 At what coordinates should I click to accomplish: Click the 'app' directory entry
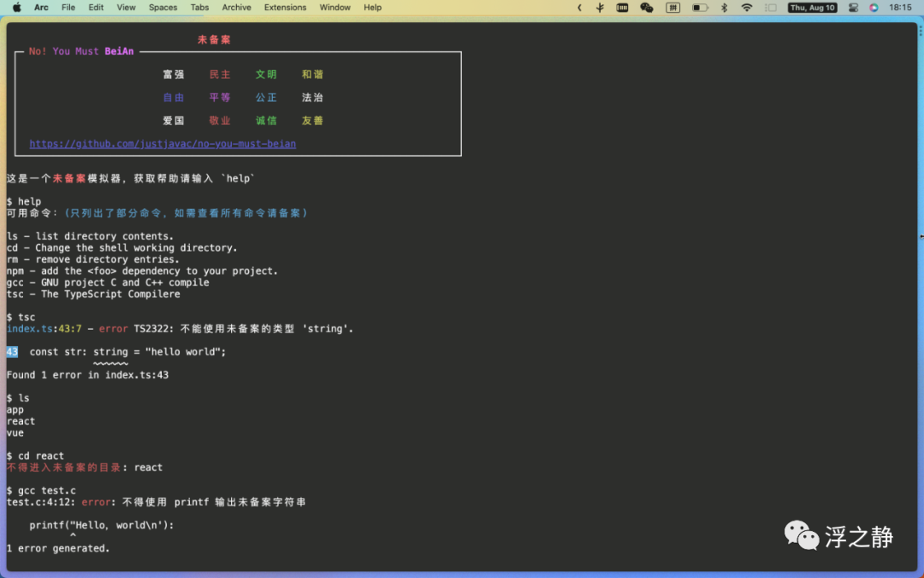[x=15, y=410]
